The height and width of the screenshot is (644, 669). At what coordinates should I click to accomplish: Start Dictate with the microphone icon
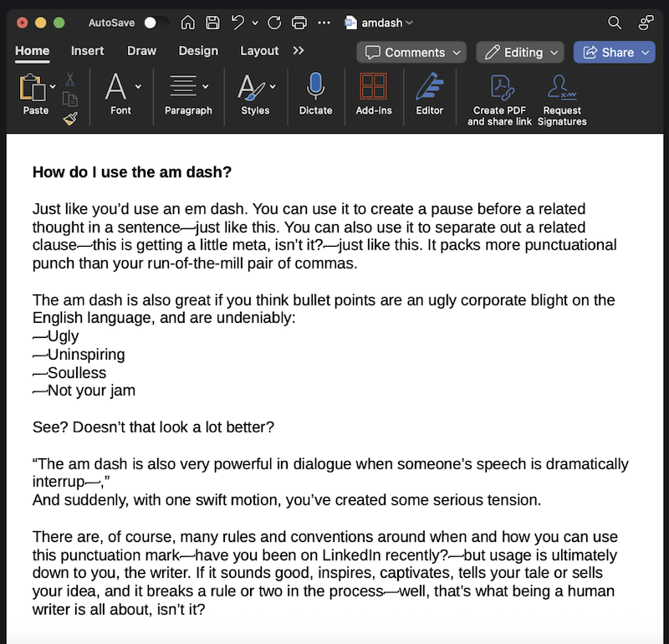[x=315, y=94]
